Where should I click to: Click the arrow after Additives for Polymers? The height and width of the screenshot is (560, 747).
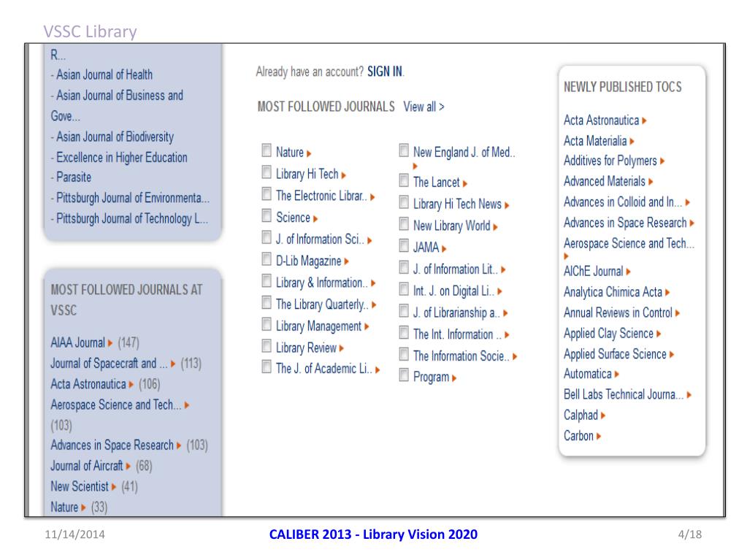(662, 161)
